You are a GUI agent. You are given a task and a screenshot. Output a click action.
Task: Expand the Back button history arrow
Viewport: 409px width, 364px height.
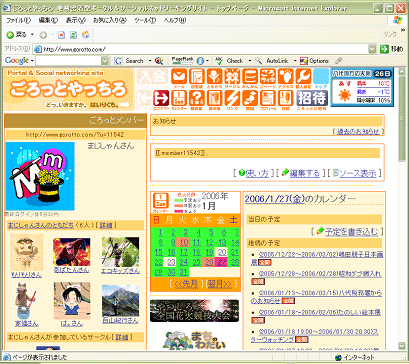32,35
